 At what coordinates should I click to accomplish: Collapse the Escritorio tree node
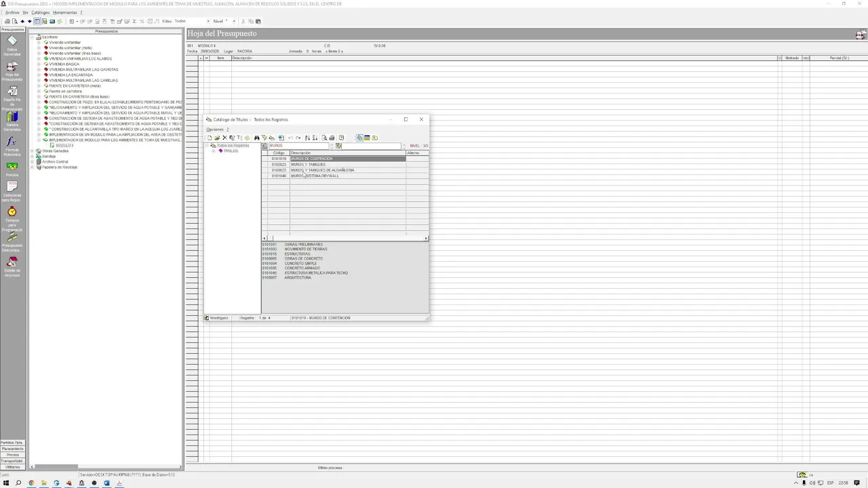pyautogui.click(x=33, y=37)
